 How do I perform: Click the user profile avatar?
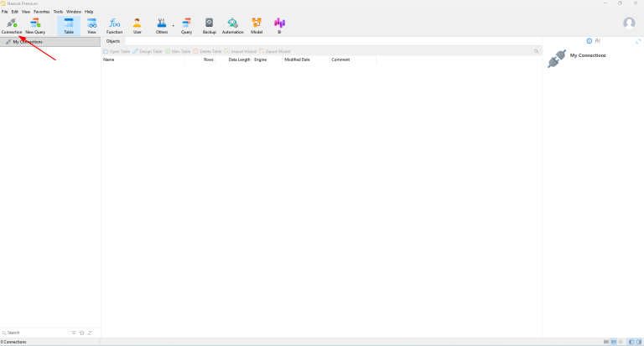point(629,23)
